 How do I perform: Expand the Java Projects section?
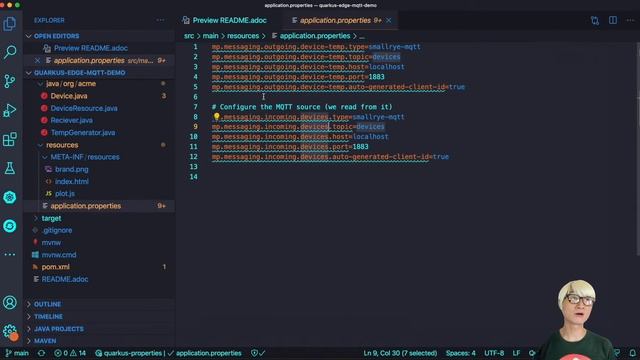pos(59,329)
